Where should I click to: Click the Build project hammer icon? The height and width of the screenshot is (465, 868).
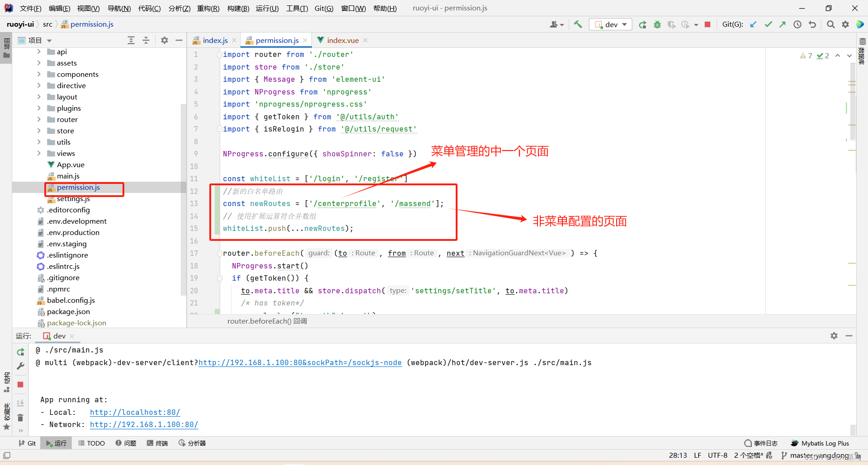(x=578, y=24)
